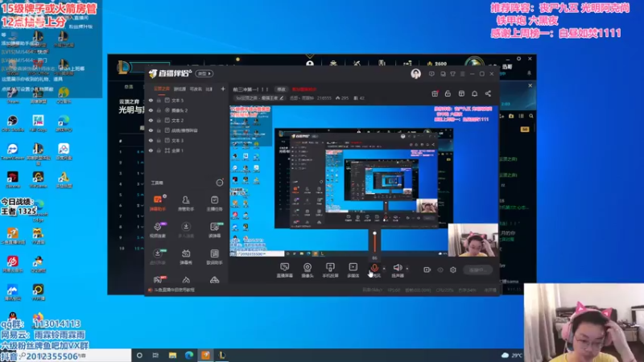Click the 修改 title edit button
This screenshot has height=362, width=644.
281,89
